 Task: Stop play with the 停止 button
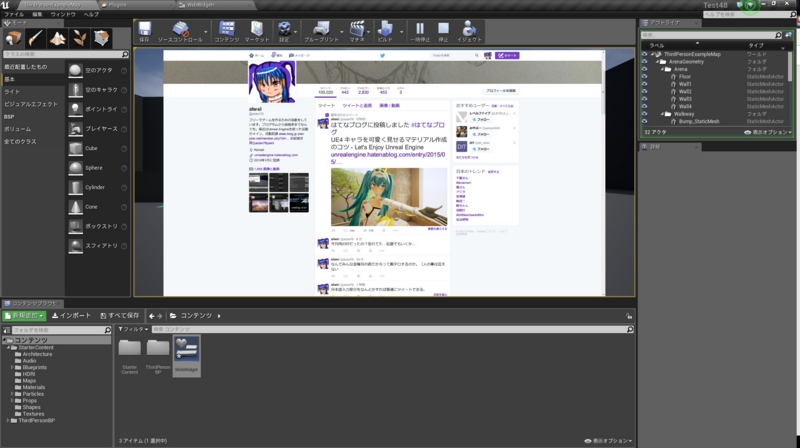coord(443,32)
